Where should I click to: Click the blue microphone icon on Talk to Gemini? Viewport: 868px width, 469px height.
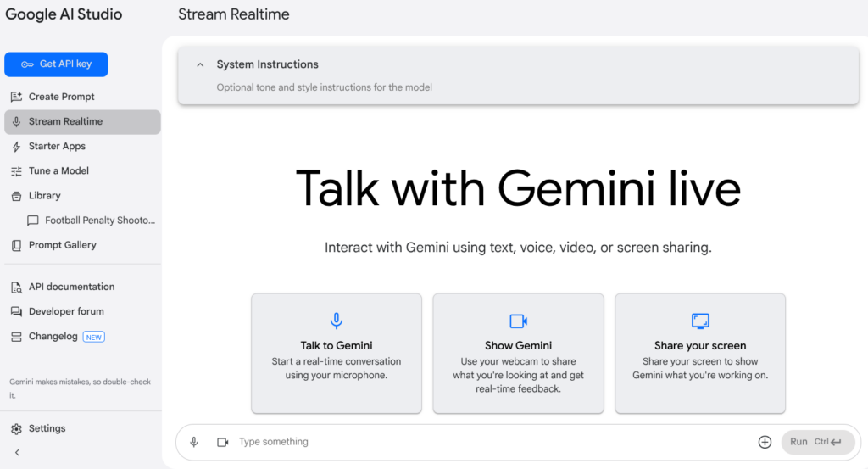(337, 321)
